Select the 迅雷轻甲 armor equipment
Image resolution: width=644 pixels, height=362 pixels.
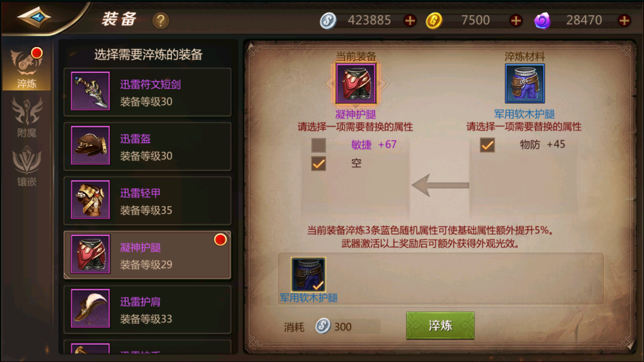148,201
